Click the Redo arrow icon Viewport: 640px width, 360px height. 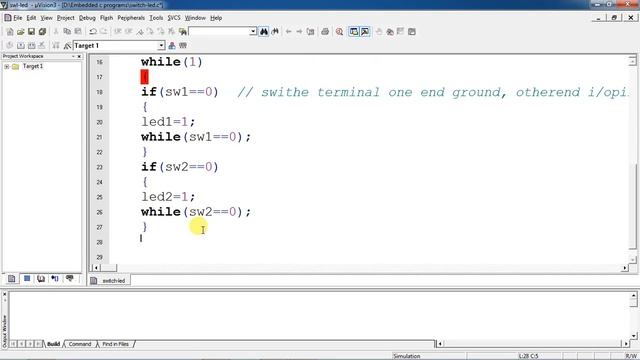coord(104,31)
